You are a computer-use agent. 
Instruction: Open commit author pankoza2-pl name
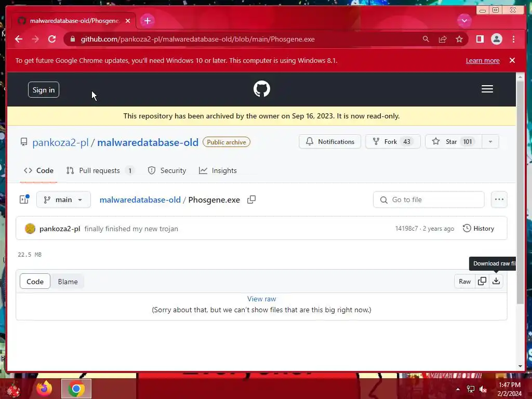[x=60, y=229]
